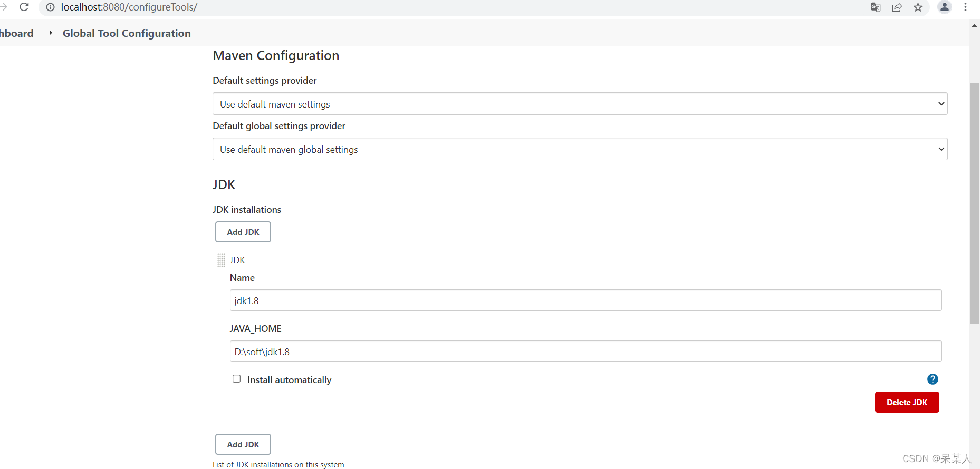Click the help icon beside Install automatically

click(933, 379)
